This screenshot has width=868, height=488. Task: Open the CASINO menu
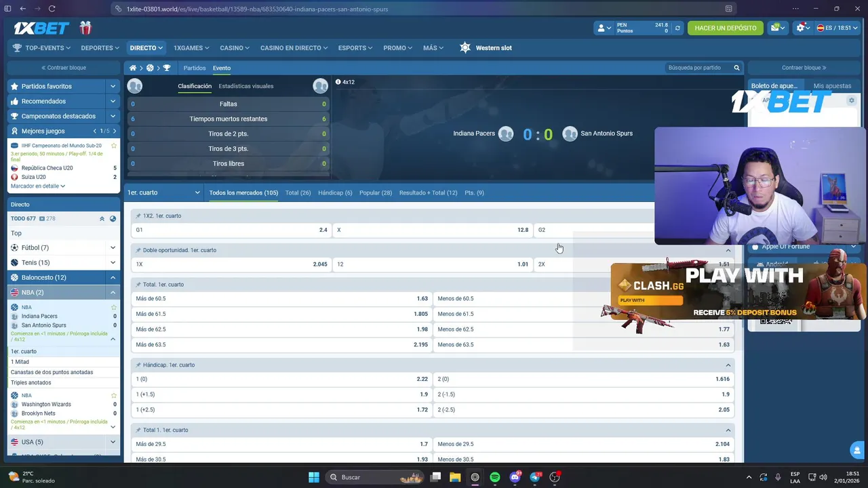[235, 48]
